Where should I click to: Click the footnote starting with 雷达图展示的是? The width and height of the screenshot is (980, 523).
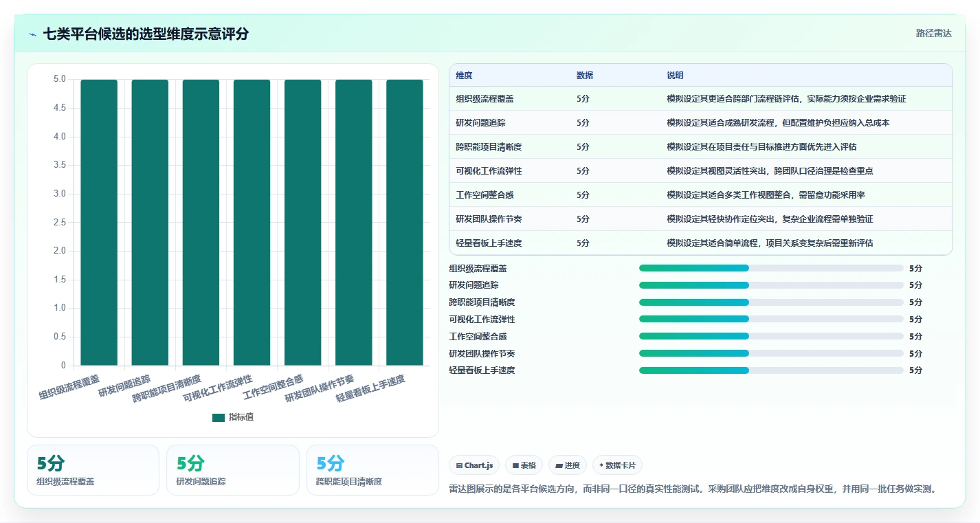(x=693, y=489)
